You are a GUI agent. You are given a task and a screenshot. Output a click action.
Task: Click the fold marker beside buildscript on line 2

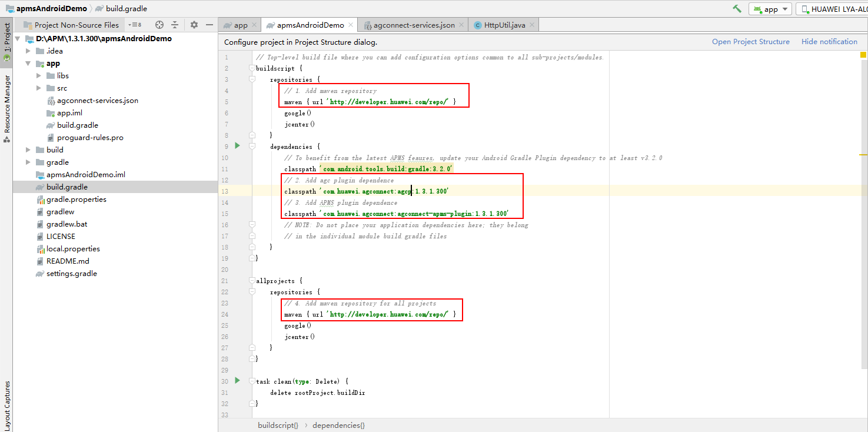point(252,68)
